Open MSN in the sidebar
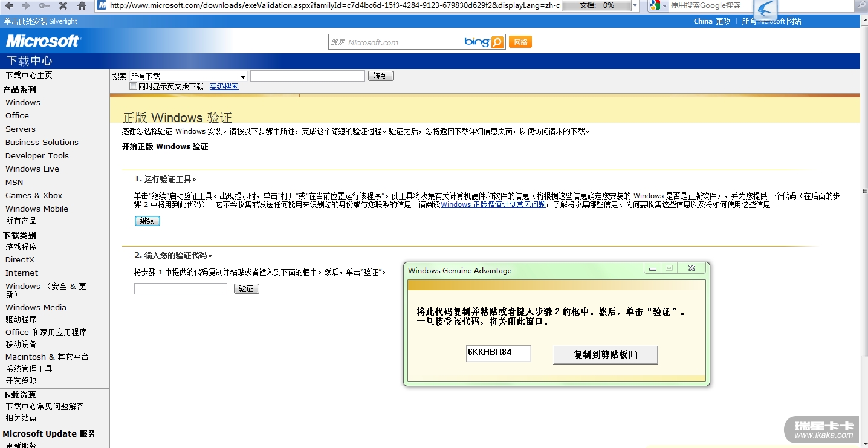Viewport: 868px width, 448px height. [x=14, y=182]
